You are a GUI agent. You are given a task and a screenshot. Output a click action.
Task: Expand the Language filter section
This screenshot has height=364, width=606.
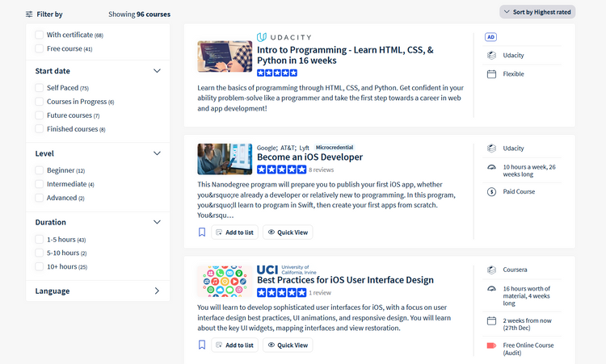[x=157, y=291]
